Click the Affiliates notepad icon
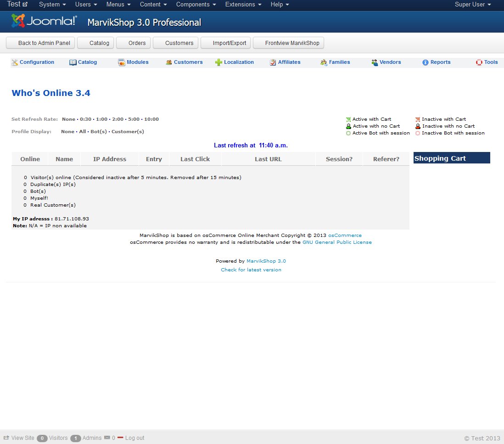 [273, 62]
